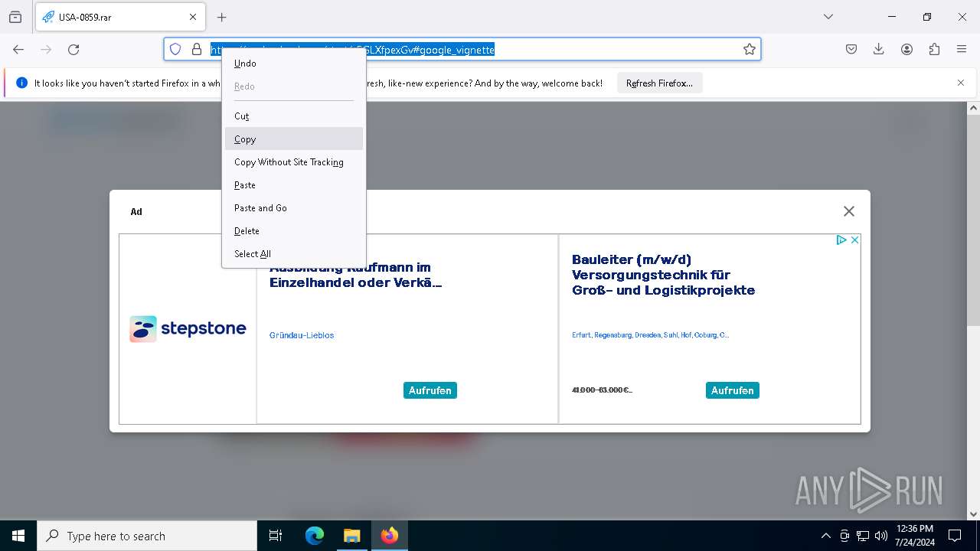Open tracking protection shield icon
This screenshot has height=551, width=980.
pos(175,49)
